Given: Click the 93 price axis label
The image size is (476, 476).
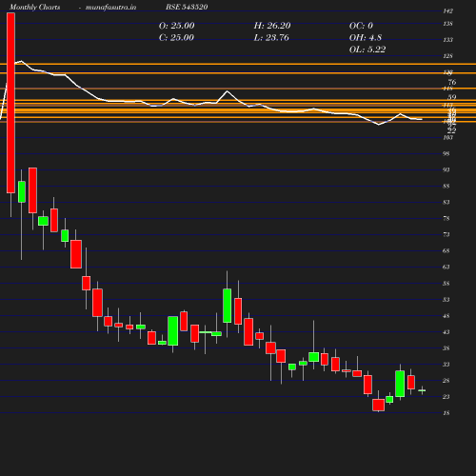Looking at the screenshot, I should click(x=446, y=169).
